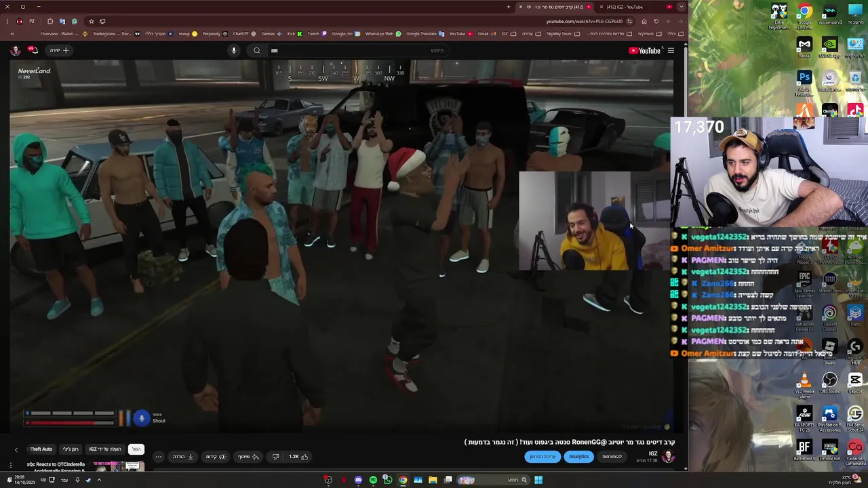Open Battlefield 6 desktop icon
The width and height of the screenshot is (868, 488).
pyautogui.click(x=804, y=451)
